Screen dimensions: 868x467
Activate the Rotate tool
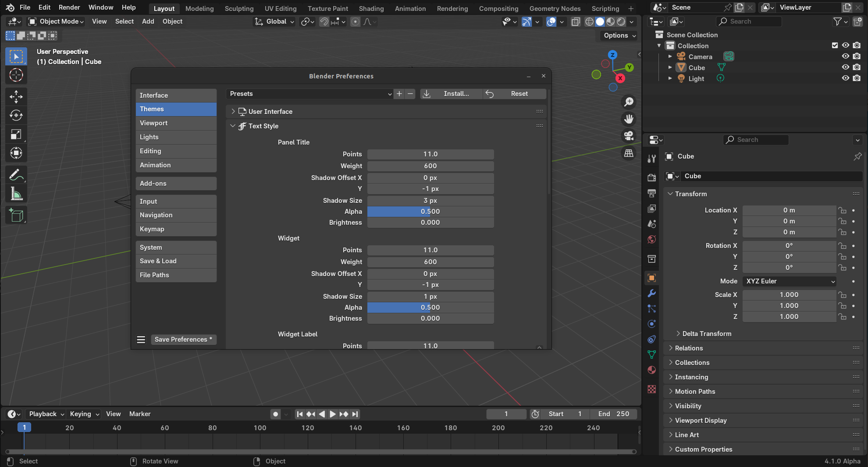pyautogui.click(x=16, y=116)
